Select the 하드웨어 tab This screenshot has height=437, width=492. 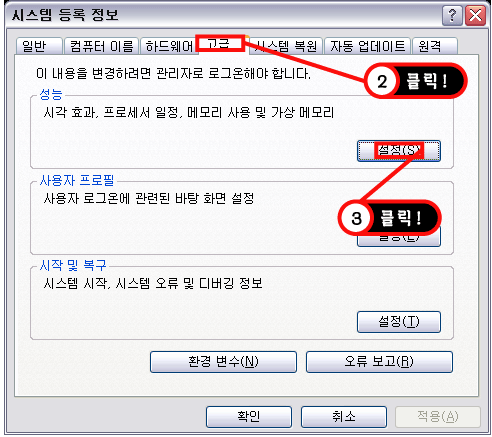[x=168, y=46]
